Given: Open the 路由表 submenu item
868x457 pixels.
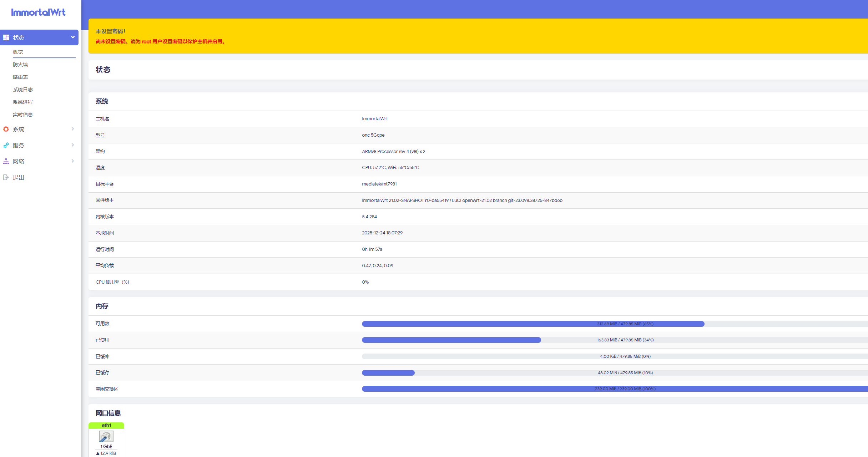Looking at the screenshot, I should point(20,77).
